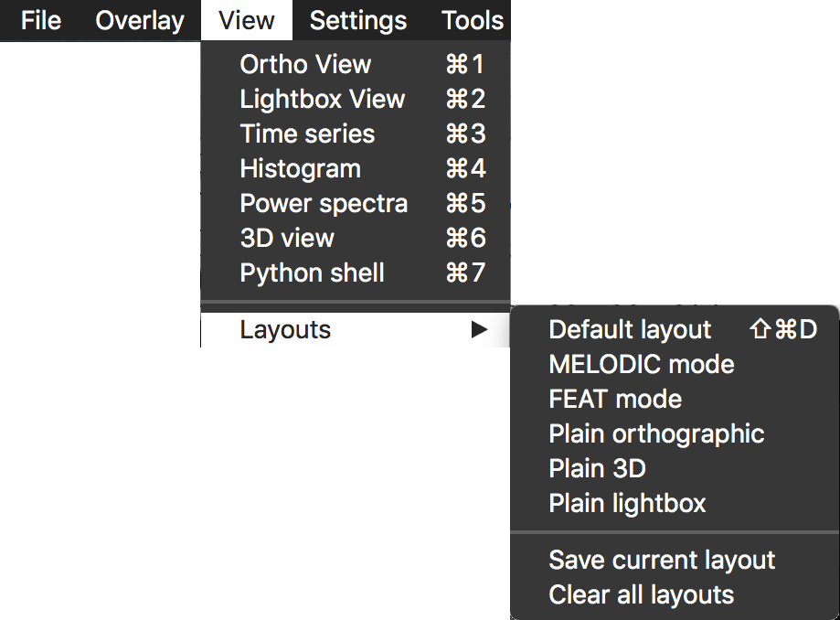Viewport: 840px width, 620px height.
Task: Click Clear all layouts
Action: (642, 595)
